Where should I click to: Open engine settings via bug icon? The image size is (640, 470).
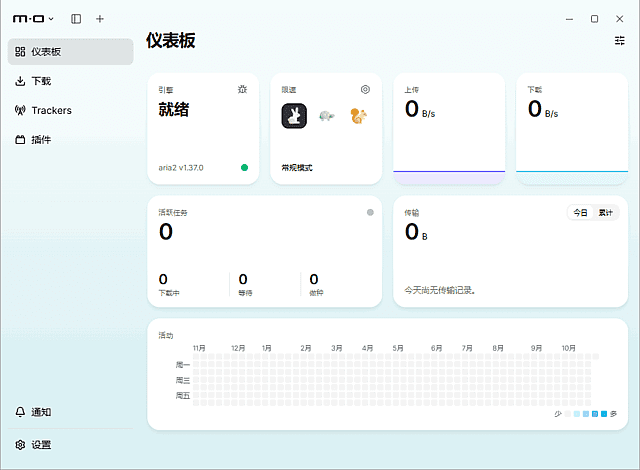coord(242,89)
